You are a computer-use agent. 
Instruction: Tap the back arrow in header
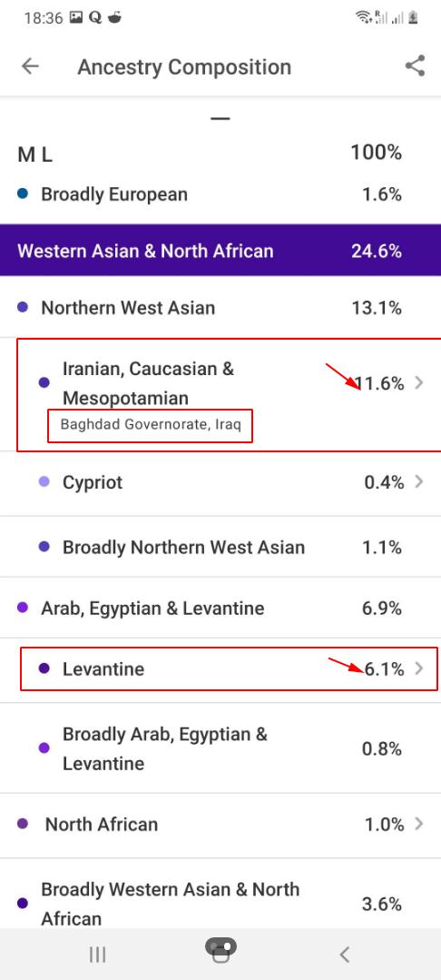click(x=30, y=66)
